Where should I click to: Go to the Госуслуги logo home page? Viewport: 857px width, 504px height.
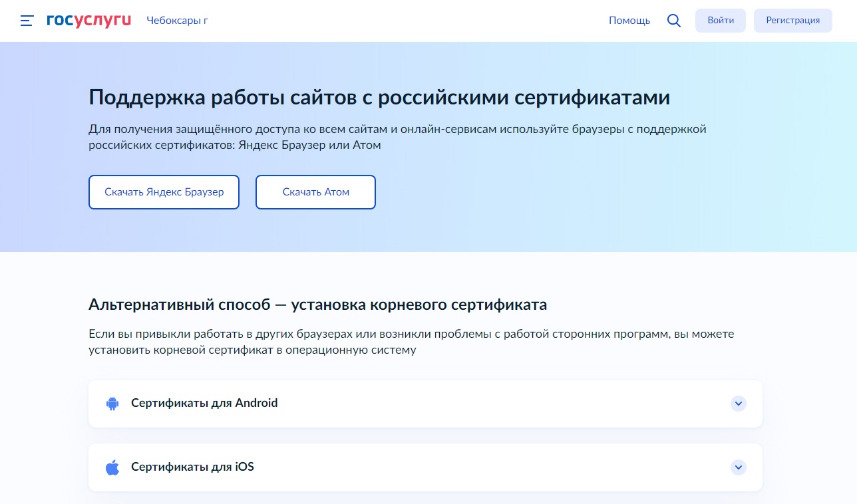88,21
